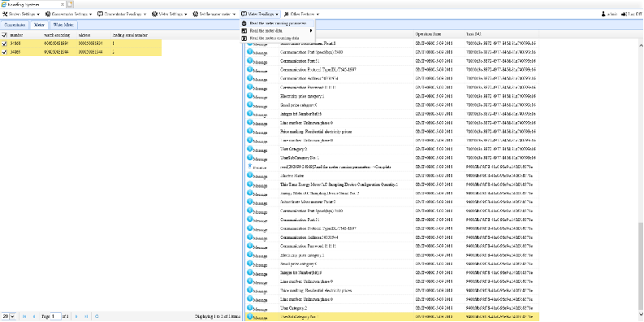Click the address column header
Screen dimensions: 644x322
click(x=85, y=35)
